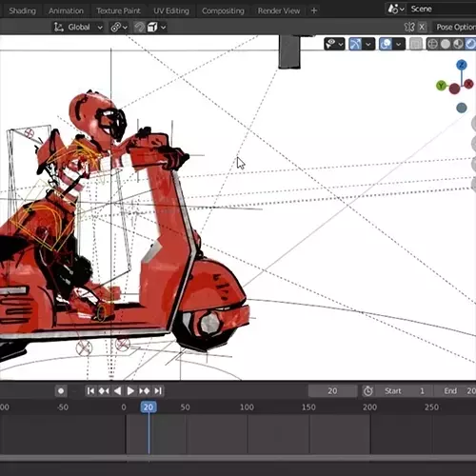476x476 pixels.
Task: Open the scene browse dropdown icon
Action: click(x=396, y=9)
